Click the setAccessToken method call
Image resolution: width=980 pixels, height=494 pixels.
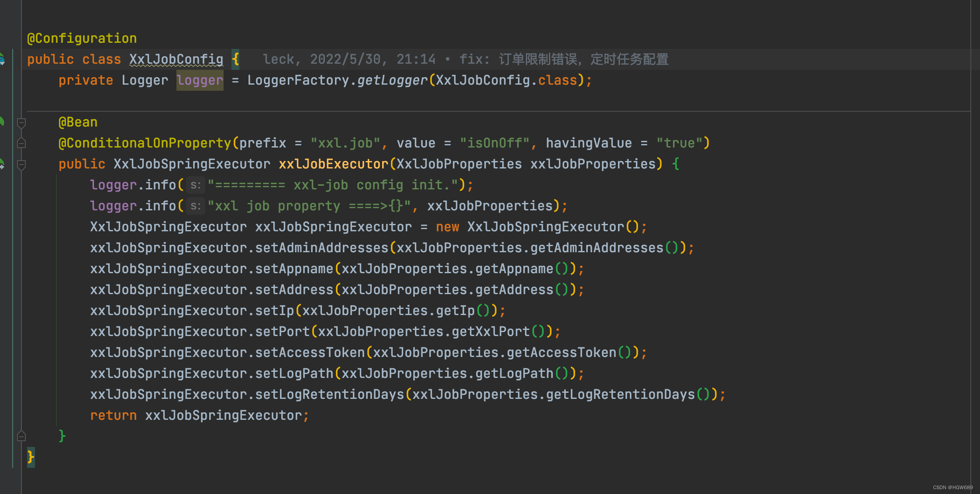point(310,353)
